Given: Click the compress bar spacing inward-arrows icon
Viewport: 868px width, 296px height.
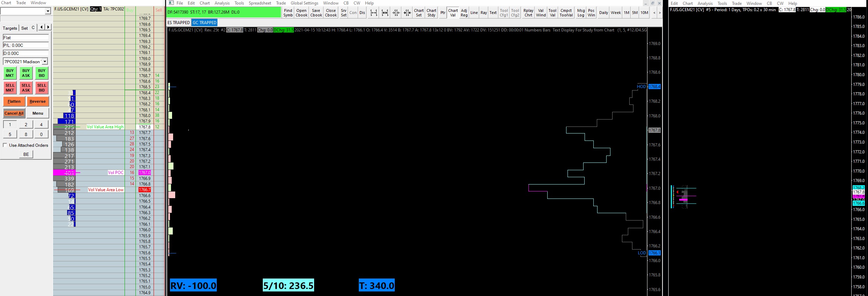Looking at the screenshot, I should tap(396, 13).
